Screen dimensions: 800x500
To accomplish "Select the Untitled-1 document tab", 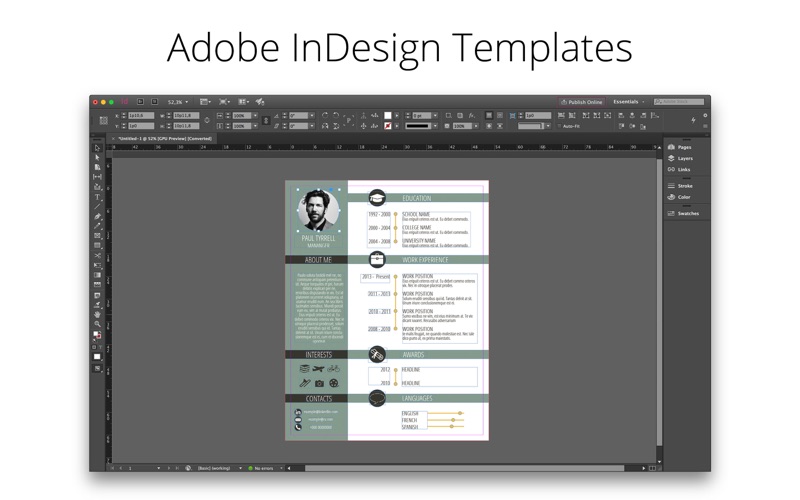I will tap(165, 138).
